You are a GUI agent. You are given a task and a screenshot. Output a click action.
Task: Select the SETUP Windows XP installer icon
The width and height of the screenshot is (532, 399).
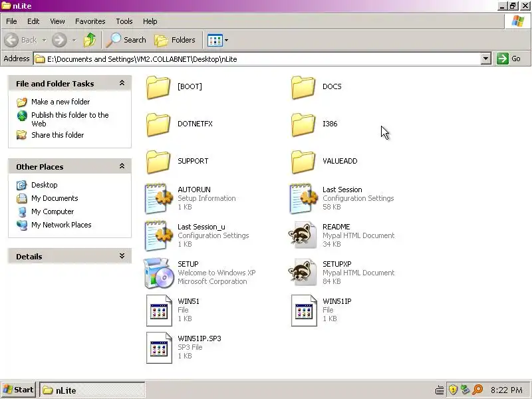point(158,273)
